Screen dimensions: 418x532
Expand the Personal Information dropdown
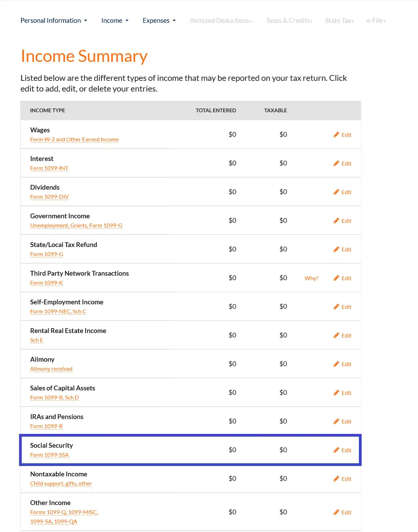point(54,21)
